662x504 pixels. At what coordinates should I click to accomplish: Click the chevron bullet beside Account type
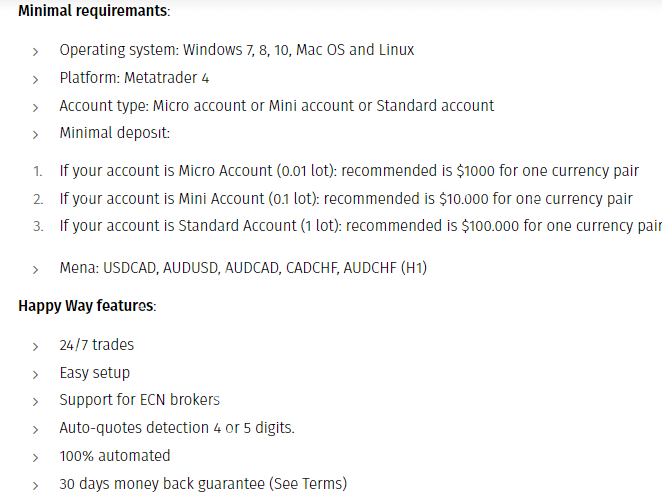click(x=36, y=106)
